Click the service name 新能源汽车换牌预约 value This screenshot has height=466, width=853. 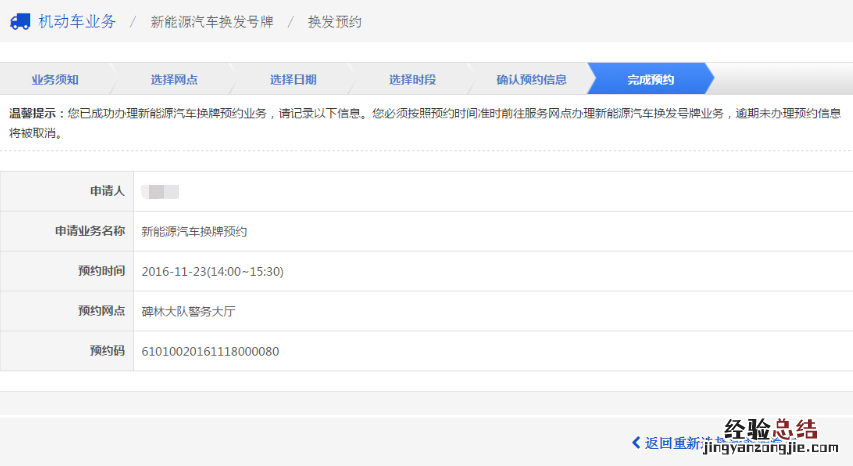tap(194, 231)
